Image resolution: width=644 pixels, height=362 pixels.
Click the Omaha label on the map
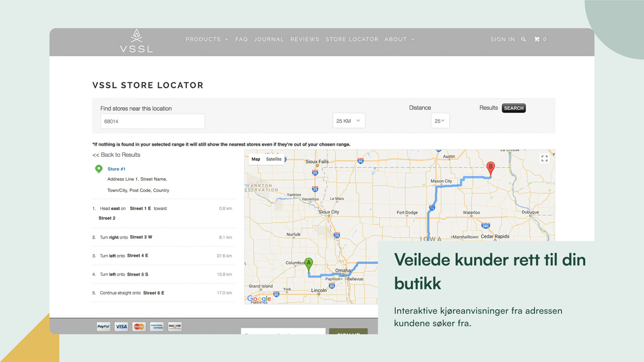[343, 270]
